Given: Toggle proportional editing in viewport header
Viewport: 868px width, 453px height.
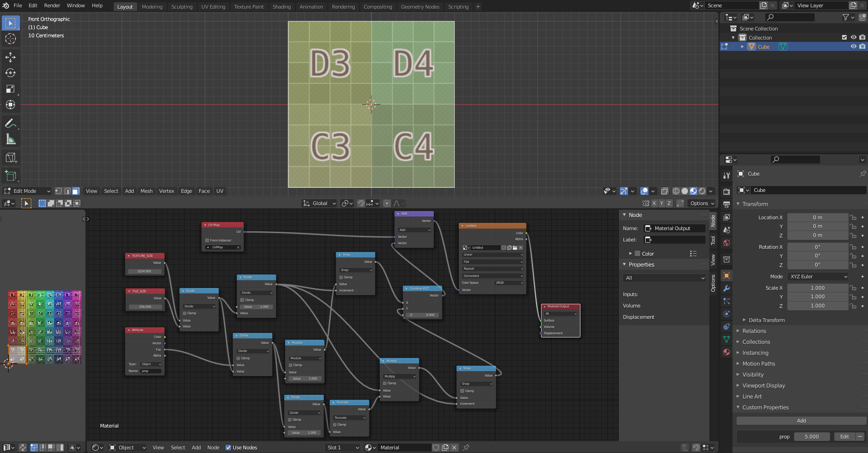Looking at the screenshot, I should [x=386, y=203].
